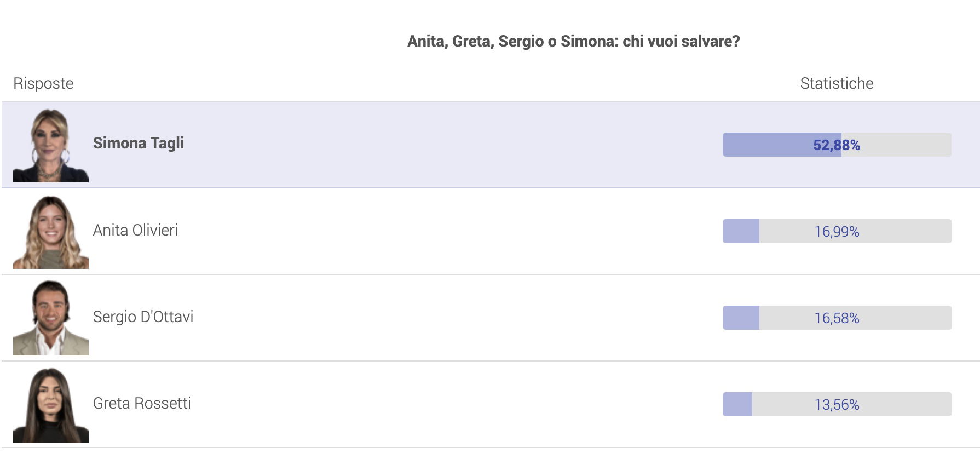Click the Risposte column header
The image size is (980, 459).
pyautogui.click(x=43, y=83)
